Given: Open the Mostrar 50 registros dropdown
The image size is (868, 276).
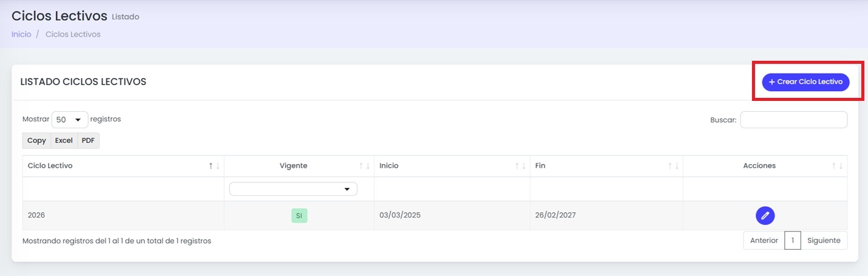Looking at the screenshot, I should (x=70, y=120).
